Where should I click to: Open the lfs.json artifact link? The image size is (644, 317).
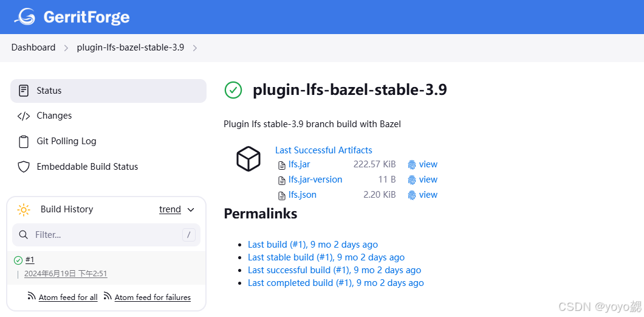(x=303, y=195)
